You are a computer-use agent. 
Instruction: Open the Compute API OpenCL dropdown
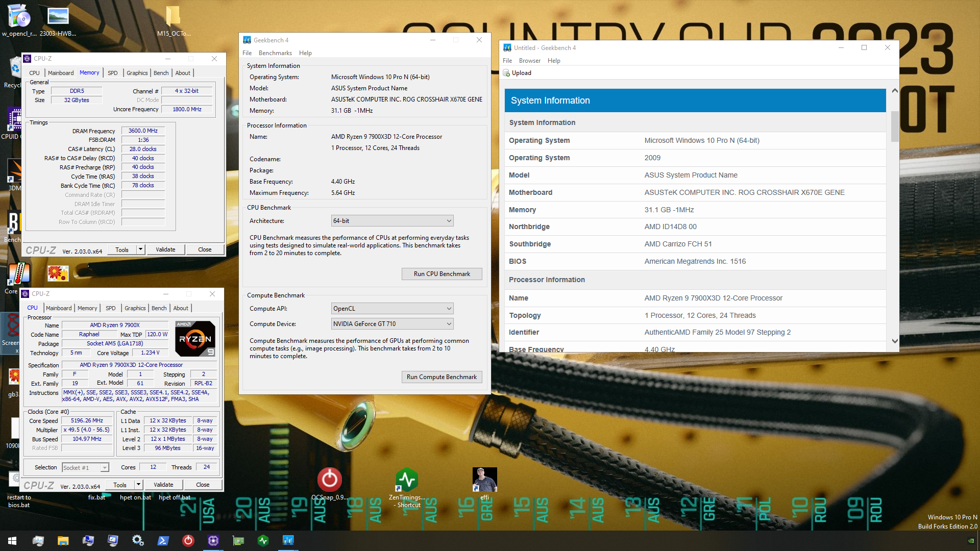click(x=392, y=309)
